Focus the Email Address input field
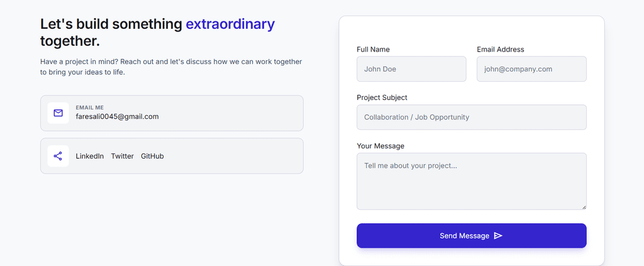Screen dimensions: 644x266 coord(531,69)
